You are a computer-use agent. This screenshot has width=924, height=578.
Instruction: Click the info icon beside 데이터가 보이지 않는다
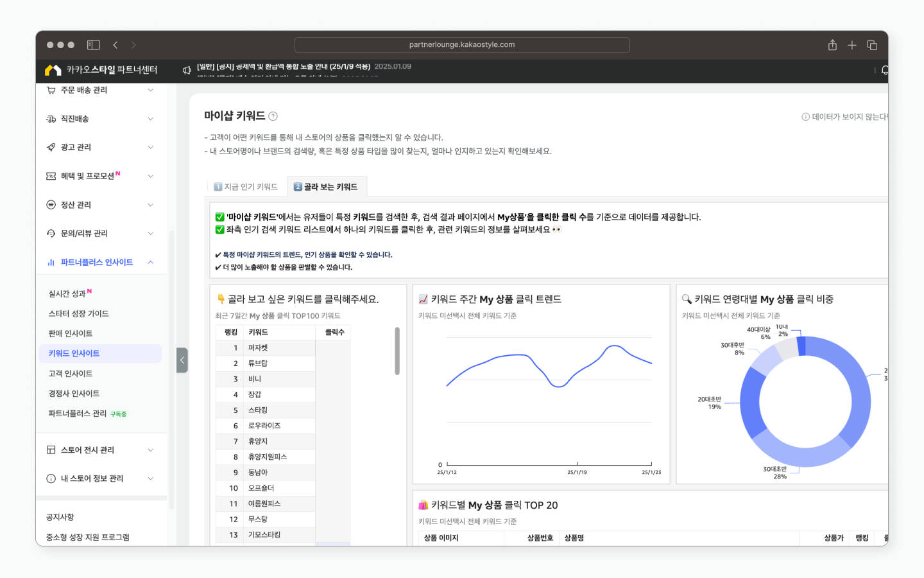805,117
